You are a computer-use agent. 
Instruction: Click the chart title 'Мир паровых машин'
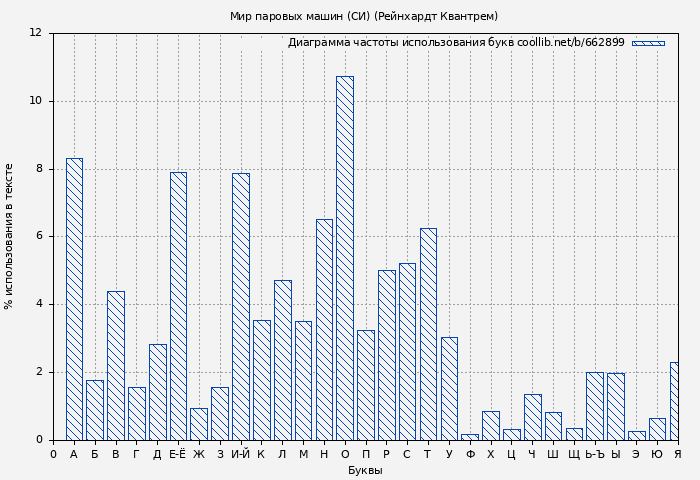coord(364,16)
